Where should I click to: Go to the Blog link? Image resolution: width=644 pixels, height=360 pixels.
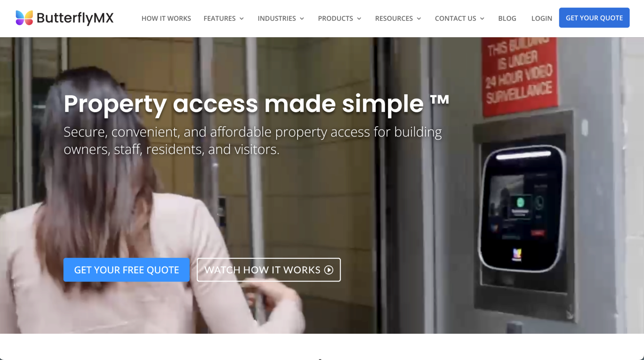coord(507,18)
